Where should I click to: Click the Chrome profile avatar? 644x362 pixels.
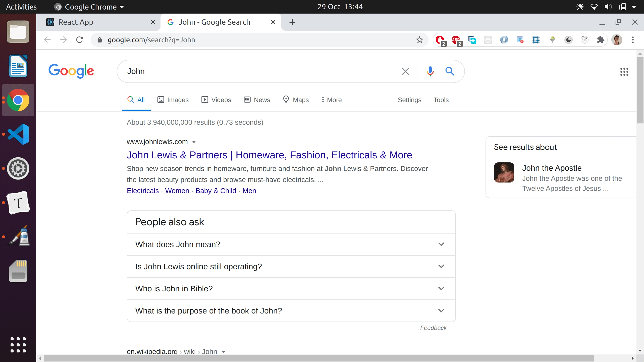617,40
